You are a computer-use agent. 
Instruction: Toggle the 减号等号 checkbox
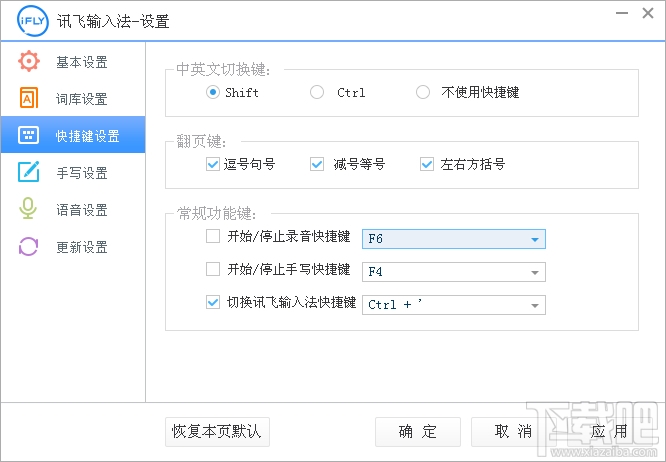click(x=316, y=164)
